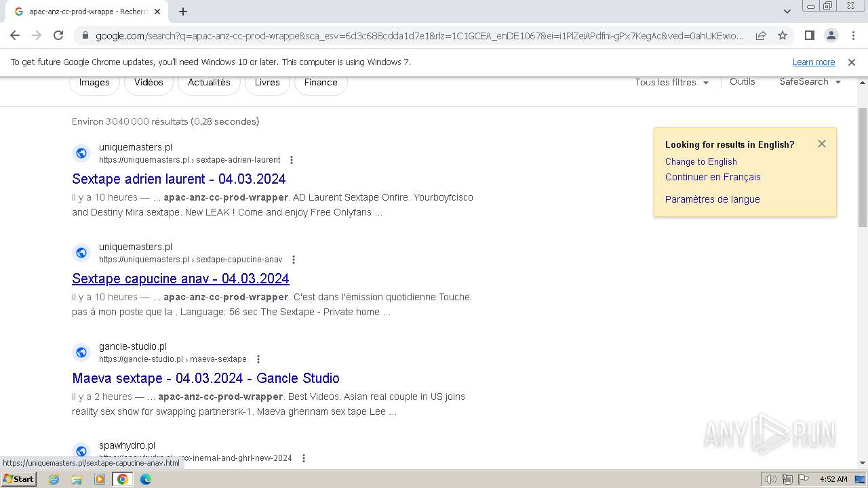868x488 pixels.
Task: Click the globe favicon beside sextape-adrien-laurent URL
Action: point(81,153)
